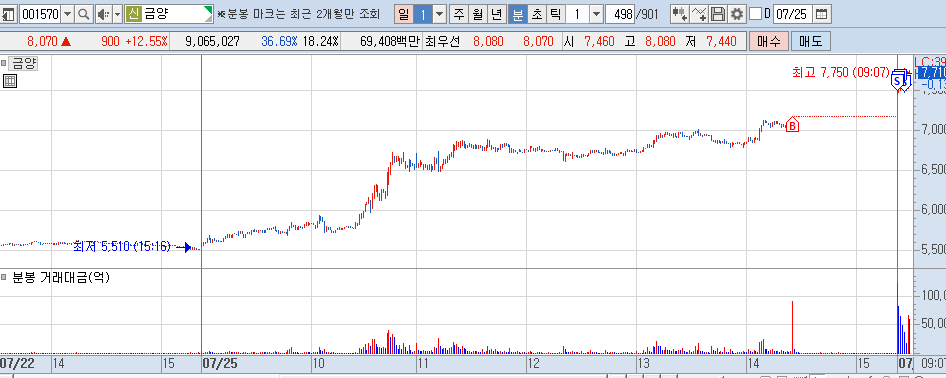The image size is (946, 378).
Task: Switch to the 분 minute chart tab
Action: [x=518, y=14]
